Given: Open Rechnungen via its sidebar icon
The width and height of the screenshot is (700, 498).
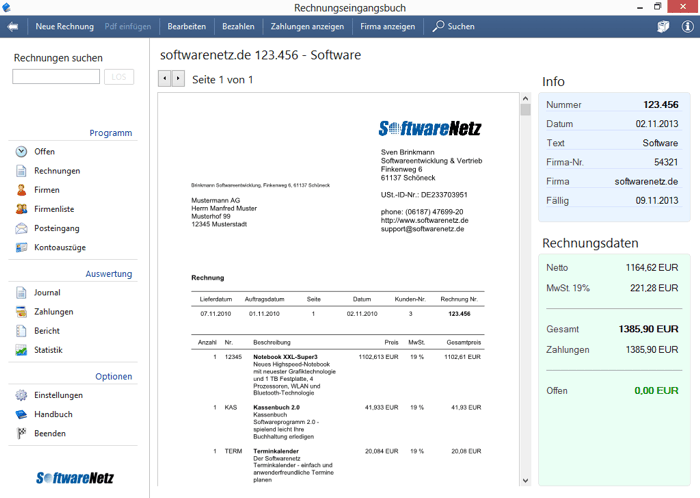Looking at the screenshot, I should 21,171.
